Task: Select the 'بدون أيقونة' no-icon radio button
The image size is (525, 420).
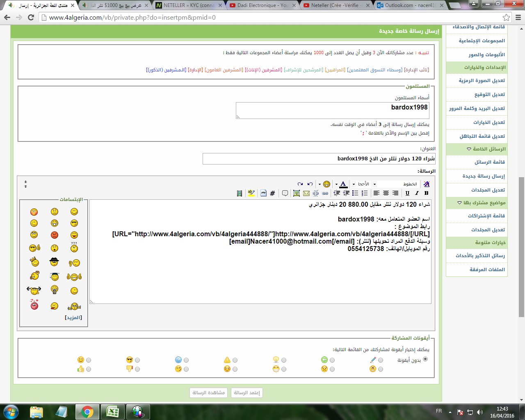Action: tap(425, 359)
